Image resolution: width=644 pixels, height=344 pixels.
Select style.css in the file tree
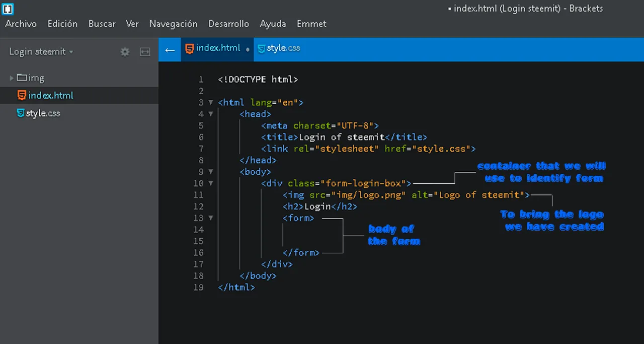(79, 113)
